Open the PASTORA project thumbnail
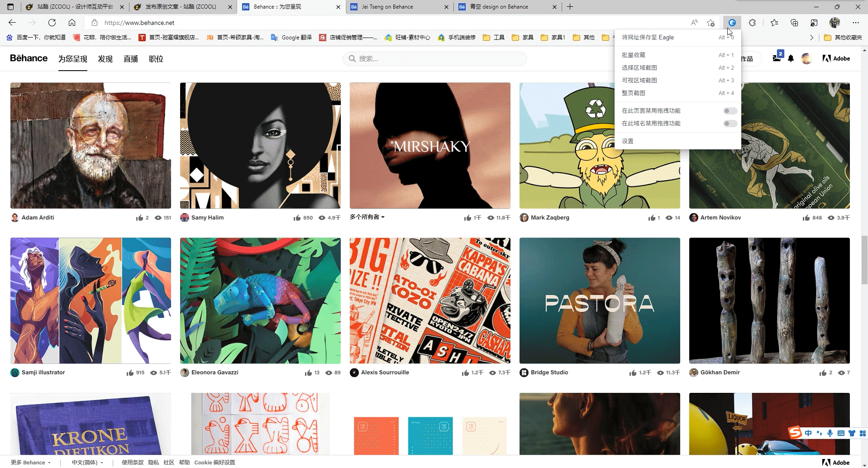The image size is (868, 468). click(600, 301)
